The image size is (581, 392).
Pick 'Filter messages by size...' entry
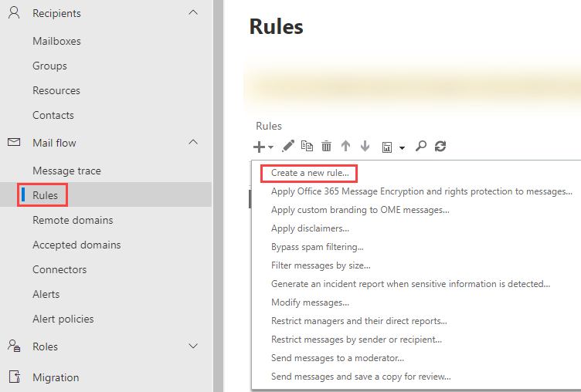[x=320, y=265]
